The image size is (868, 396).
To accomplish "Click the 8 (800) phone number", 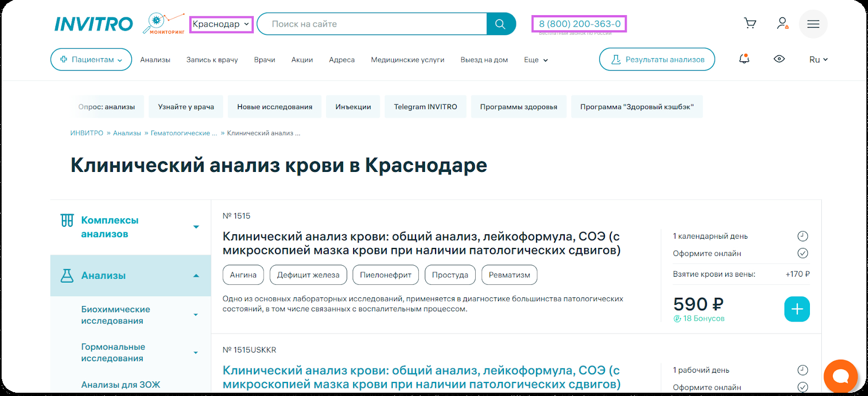I will pos(579,24).
